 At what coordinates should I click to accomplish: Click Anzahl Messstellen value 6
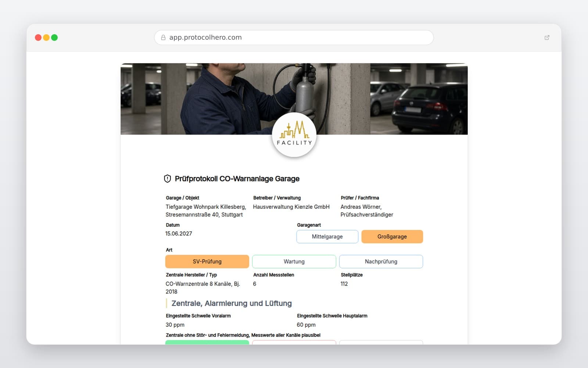(x=255, y=284)
